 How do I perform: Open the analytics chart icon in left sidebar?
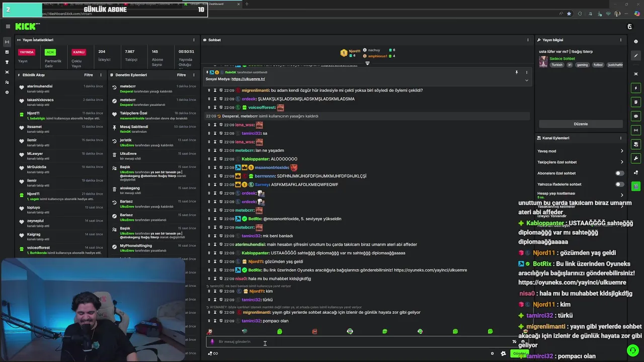coord(7,52)
